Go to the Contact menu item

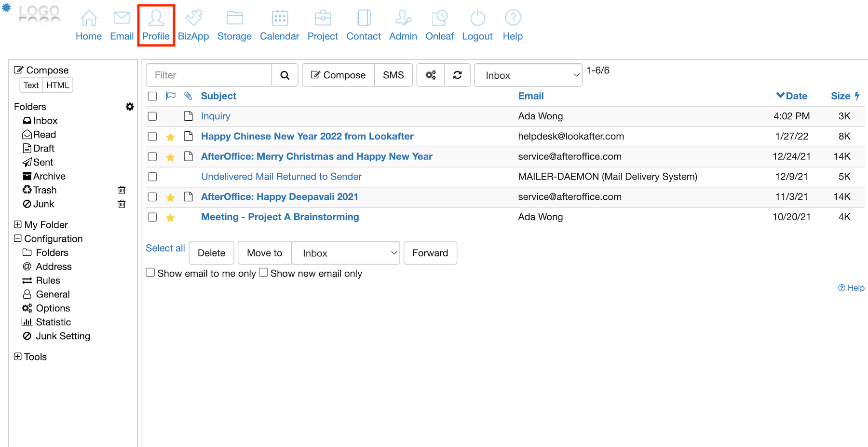click(364, 25)
